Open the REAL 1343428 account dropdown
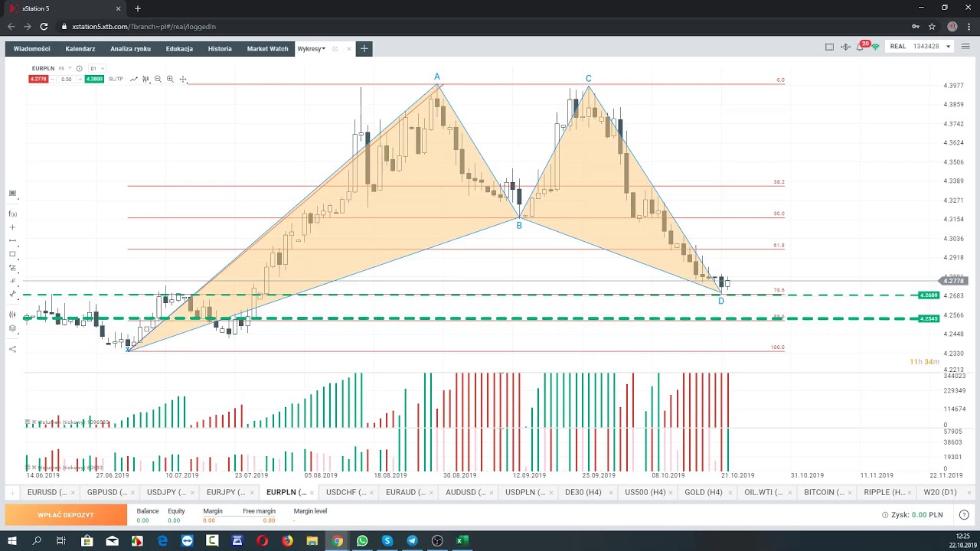The width and height of the screenshot is (980, 551). click(921, 47)
